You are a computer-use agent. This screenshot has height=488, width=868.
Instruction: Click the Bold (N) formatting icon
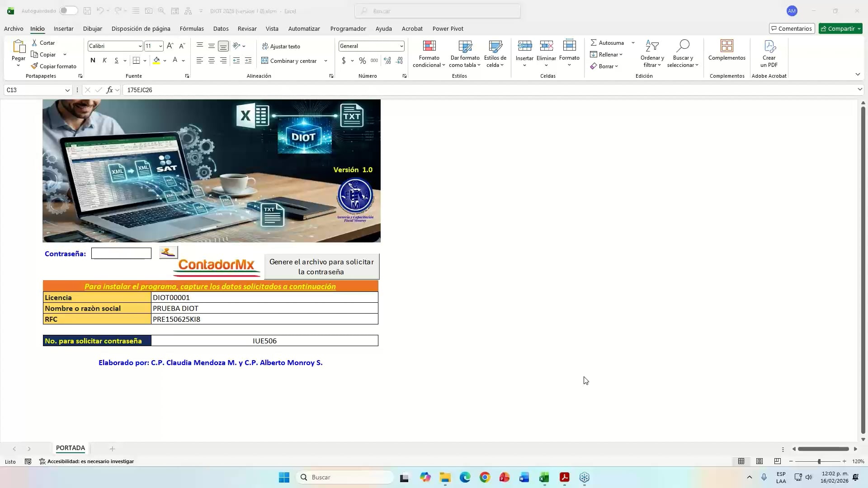coord(93,60)
